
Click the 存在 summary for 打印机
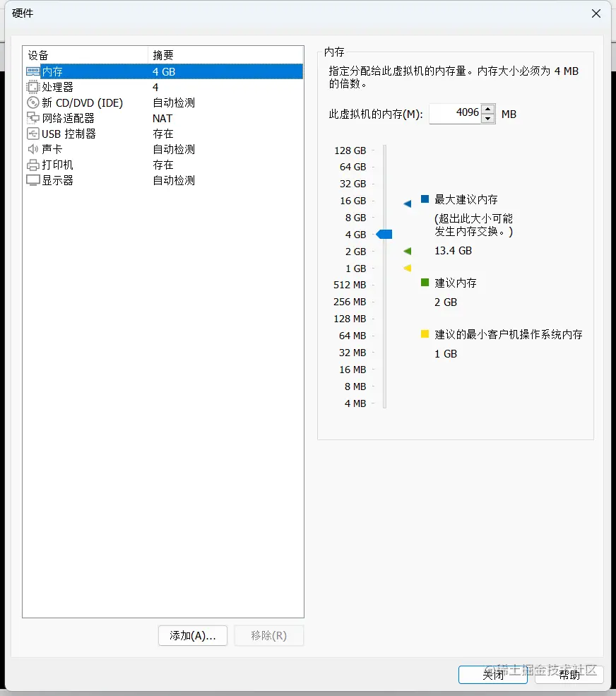(163, 165)
